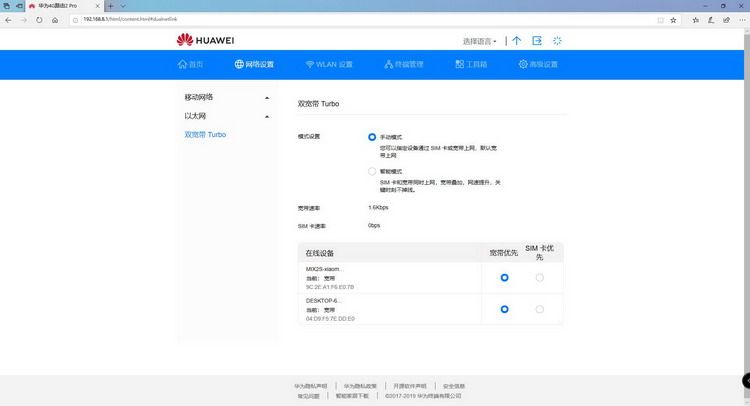Click the browser address bar
Screen dimensions: 750x406
[300, 18]
